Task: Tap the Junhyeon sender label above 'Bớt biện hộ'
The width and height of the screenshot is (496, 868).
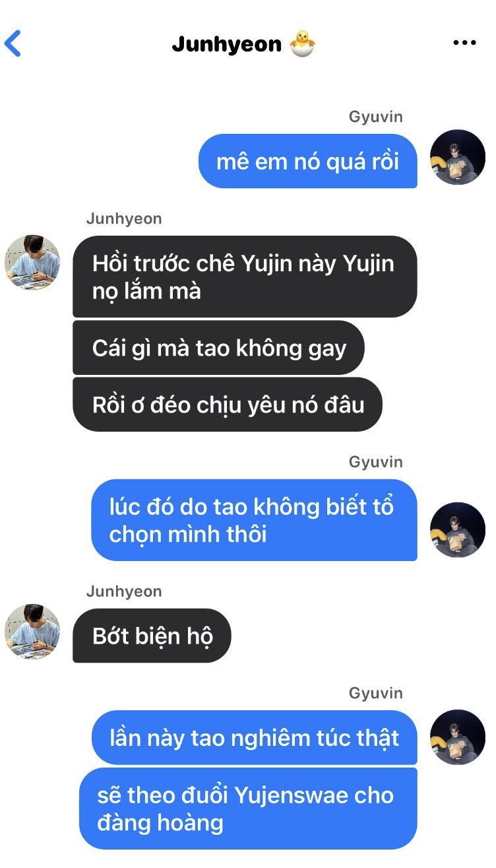Action: (x=124, y=591)
